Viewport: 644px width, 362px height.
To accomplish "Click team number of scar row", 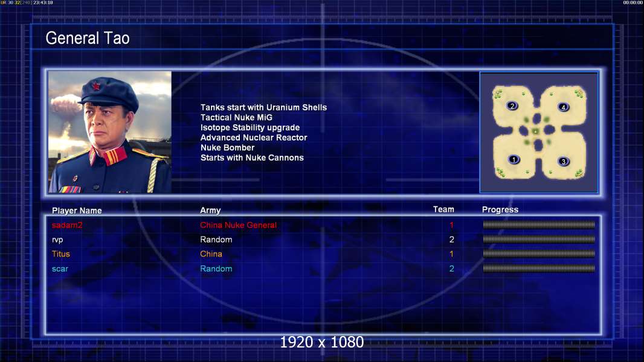I will tap(451, 268).
